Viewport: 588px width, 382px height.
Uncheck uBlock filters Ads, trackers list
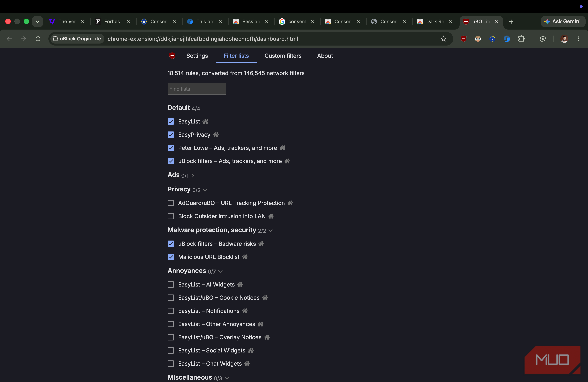[x=171, y=161]
